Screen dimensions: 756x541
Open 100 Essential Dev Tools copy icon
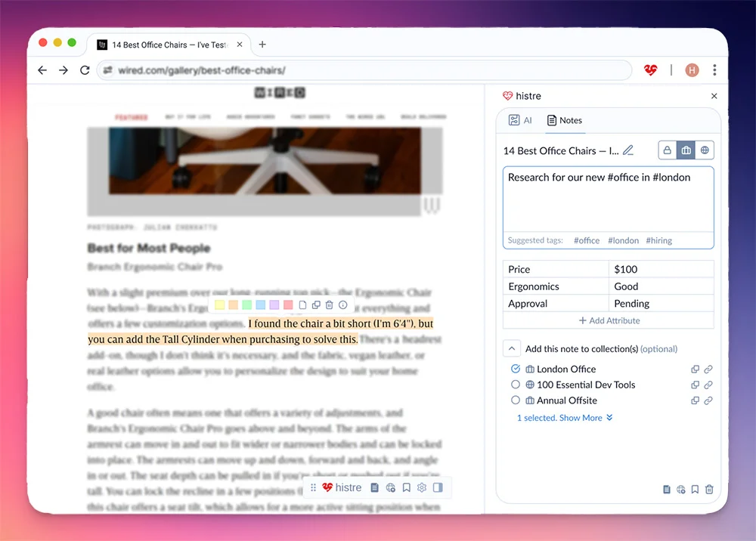(x=695, y=385)
